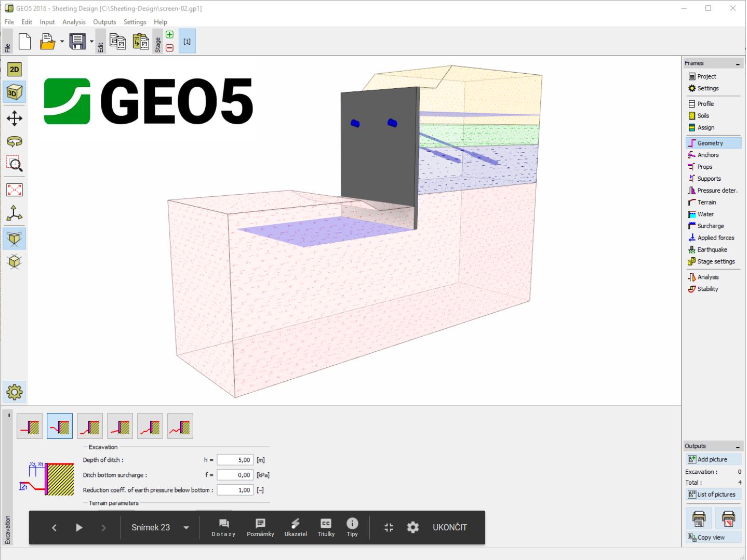
Task: Open the Snímek 23 slide dropdown
Action: coord(186,528)
